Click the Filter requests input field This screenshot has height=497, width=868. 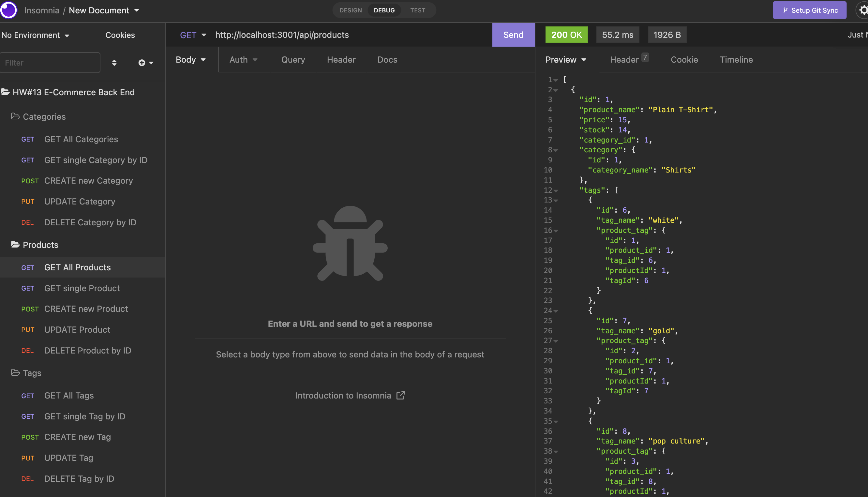pyautogui.click(x=50, y=63)
